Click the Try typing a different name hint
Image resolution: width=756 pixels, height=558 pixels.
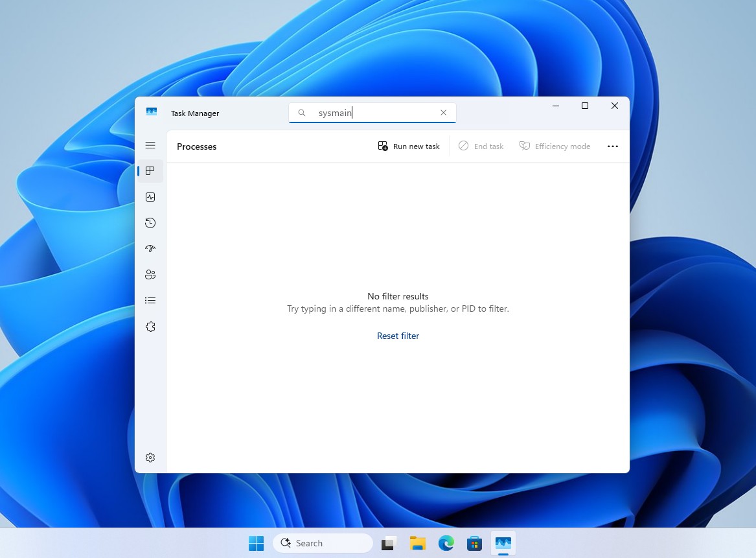click(398, 308)
